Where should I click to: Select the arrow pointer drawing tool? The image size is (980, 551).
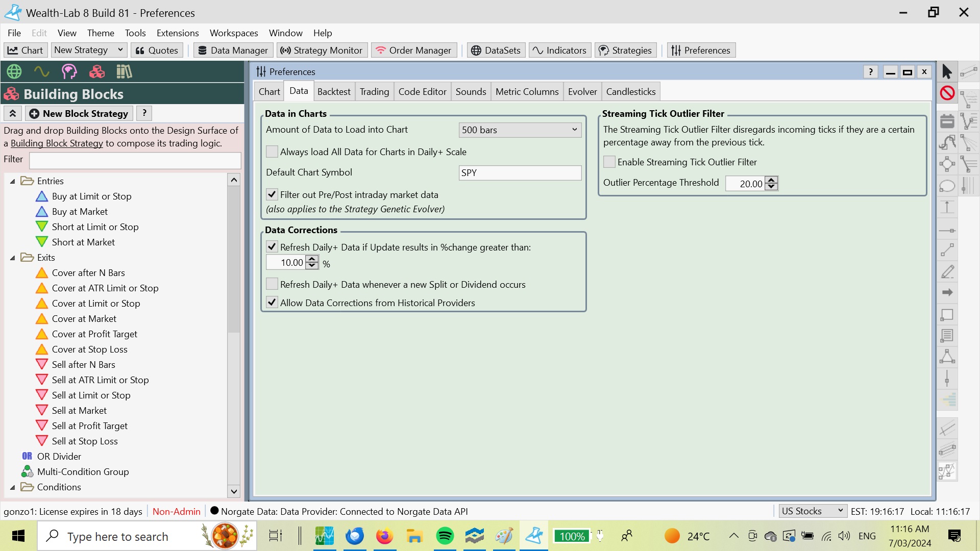(x=947, y=72)
